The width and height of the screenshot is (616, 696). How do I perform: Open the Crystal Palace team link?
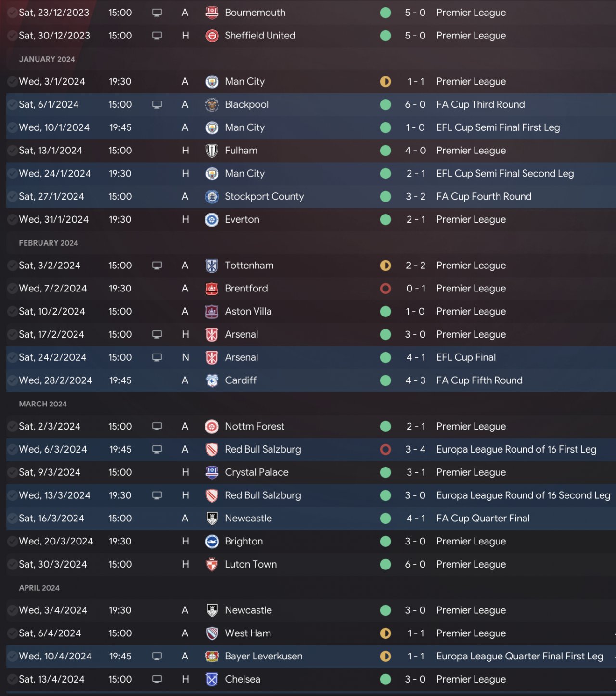click(257, 472)
